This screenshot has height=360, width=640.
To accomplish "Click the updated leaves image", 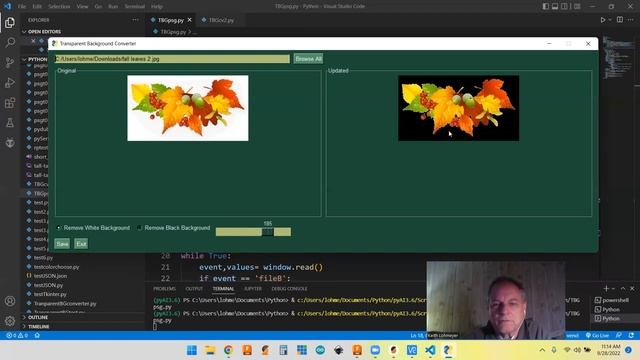I will 459,108.
